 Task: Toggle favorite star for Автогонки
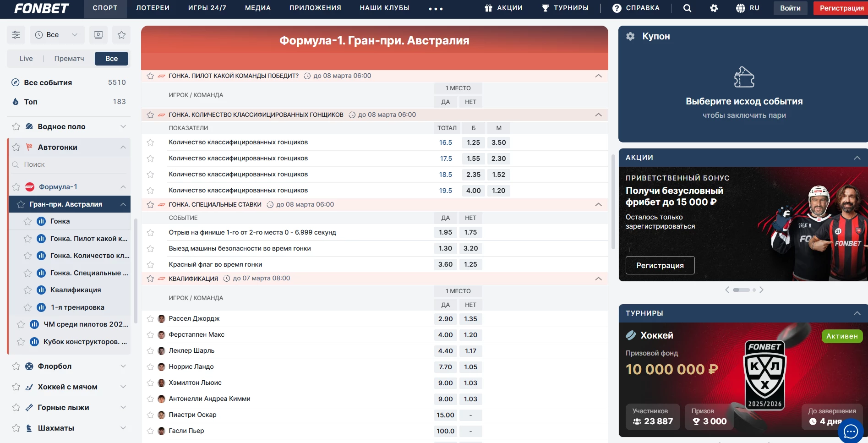click(x=16, y=147)
